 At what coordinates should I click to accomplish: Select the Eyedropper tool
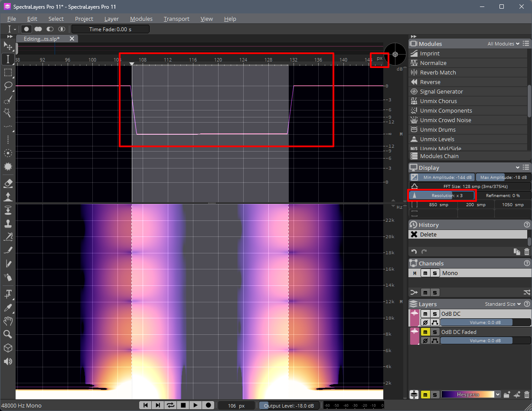point(8,307)
